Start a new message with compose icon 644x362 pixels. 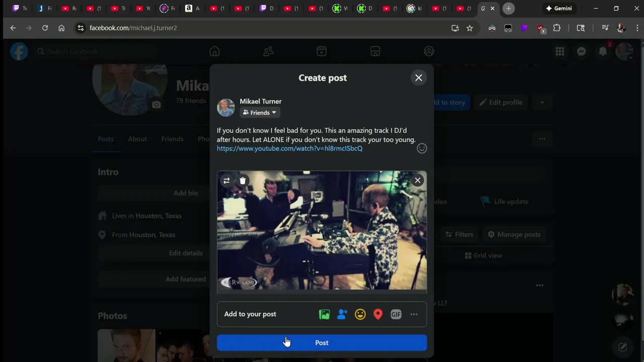tap(622, 347)
